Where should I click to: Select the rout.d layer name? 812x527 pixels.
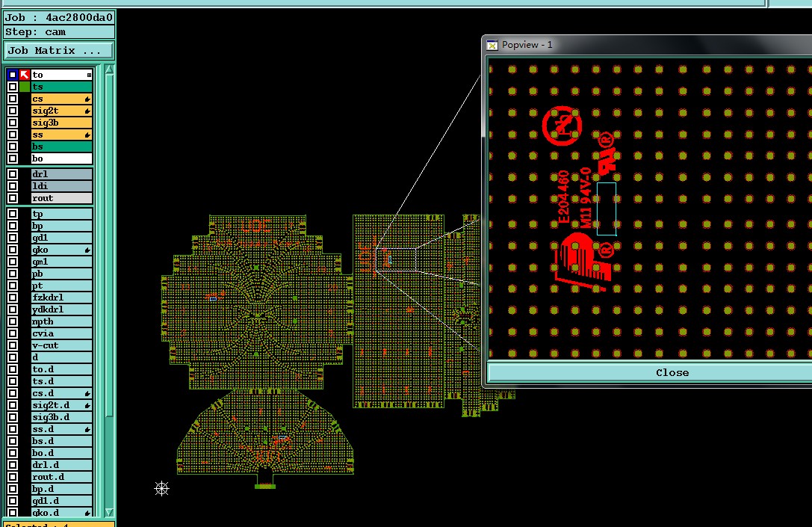61,477
